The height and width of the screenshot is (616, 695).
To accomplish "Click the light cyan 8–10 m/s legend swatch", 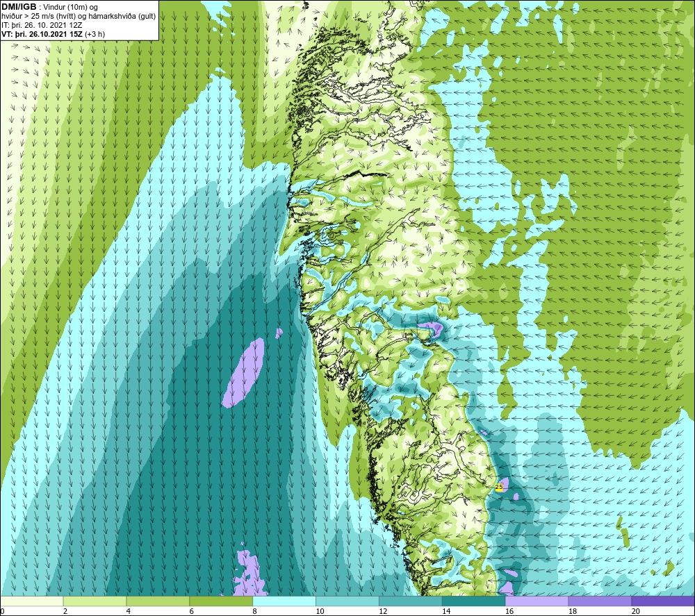I will 284,601.
